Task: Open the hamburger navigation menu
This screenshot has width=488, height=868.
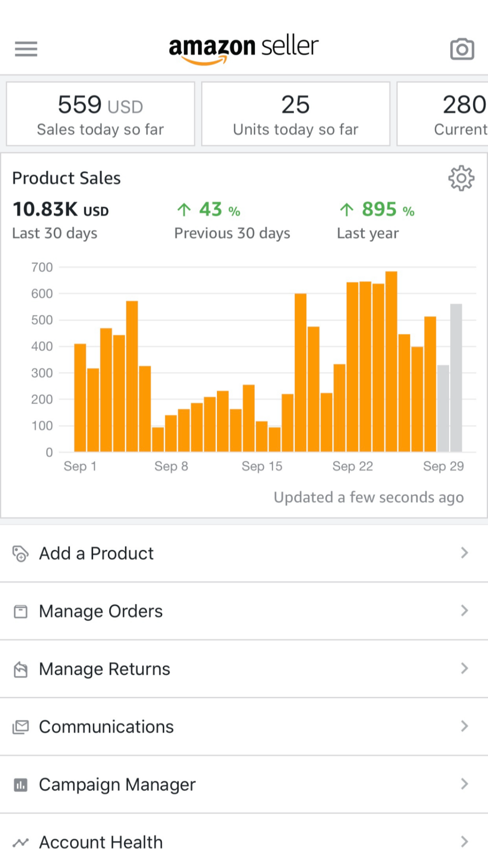Action: click(26, 49)
